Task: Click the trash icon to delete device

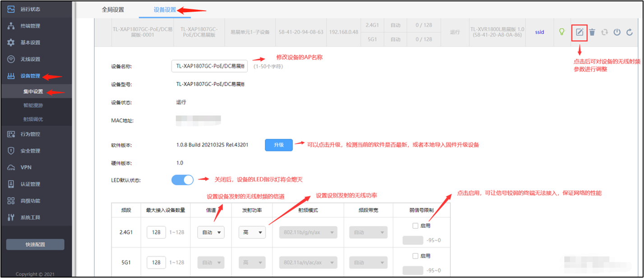Action: [592, 32]
